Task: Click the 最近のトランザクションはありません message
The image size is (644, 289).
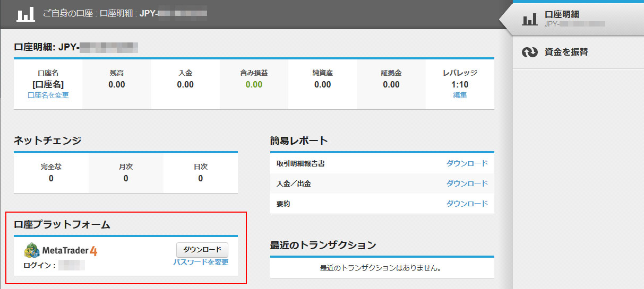Action: (381, 268)
